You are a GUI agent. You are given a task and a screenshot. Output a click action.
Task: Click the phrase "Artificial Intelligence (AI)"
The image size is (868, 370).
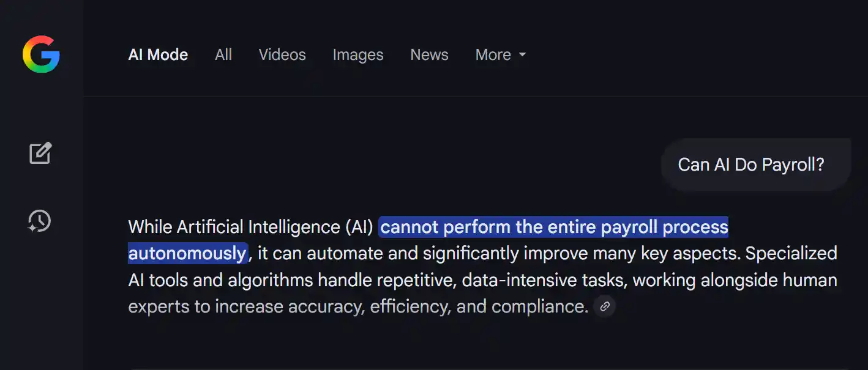coord(275,227)
